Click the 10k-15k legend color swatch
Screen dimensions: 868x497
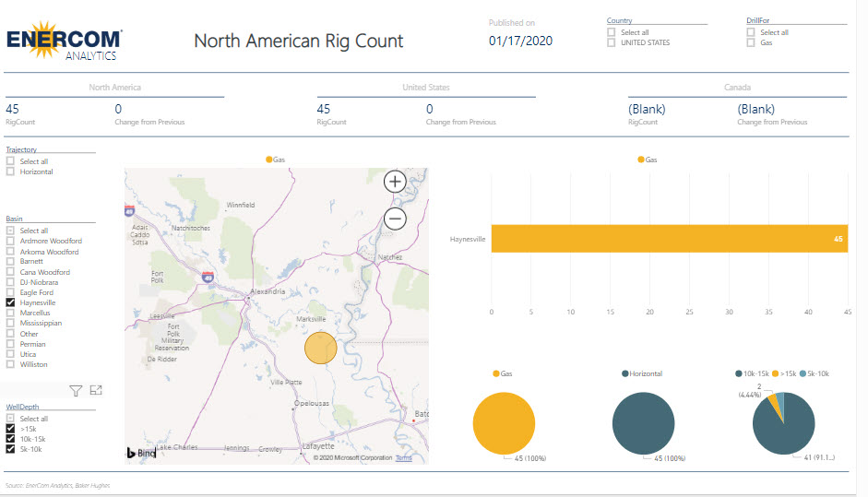pos(739,373)
